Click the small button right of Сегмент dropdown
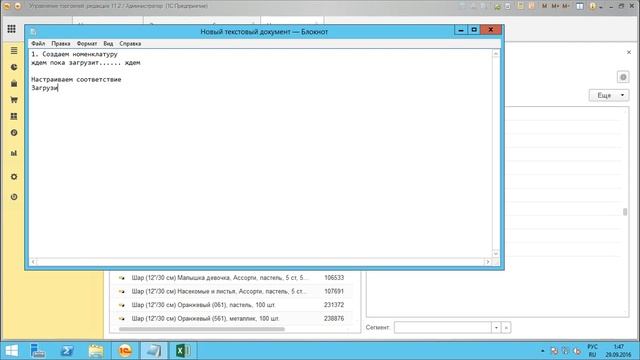The height and width of the screenshot is (360, 640). (x=506, y=327)
